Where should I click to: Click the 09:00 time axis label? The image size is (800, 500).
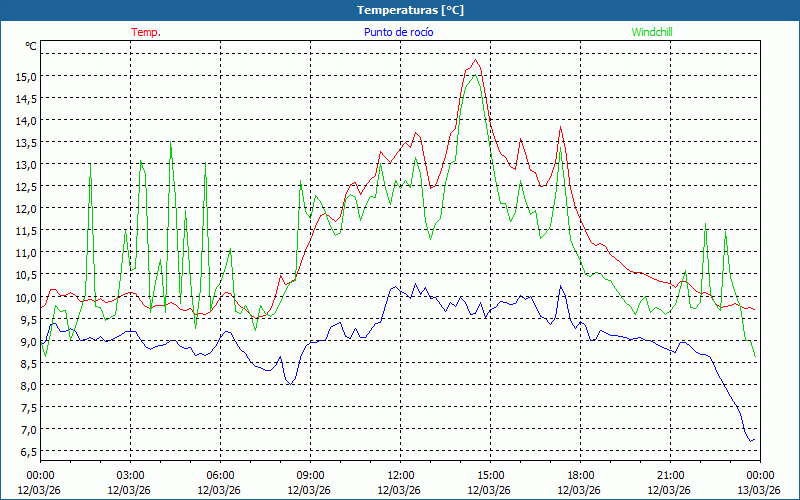[x=310, y=475]
